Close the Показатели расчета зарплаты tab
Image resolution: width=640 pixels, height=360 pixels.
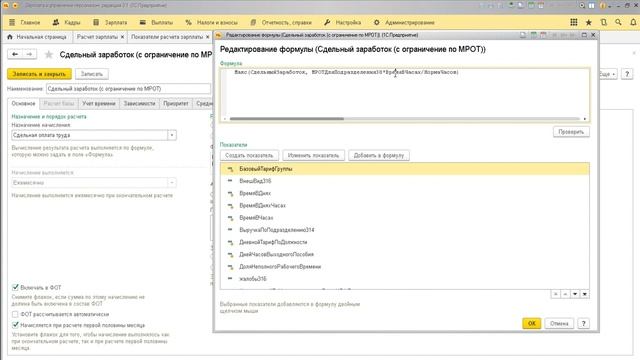[207, 37]
